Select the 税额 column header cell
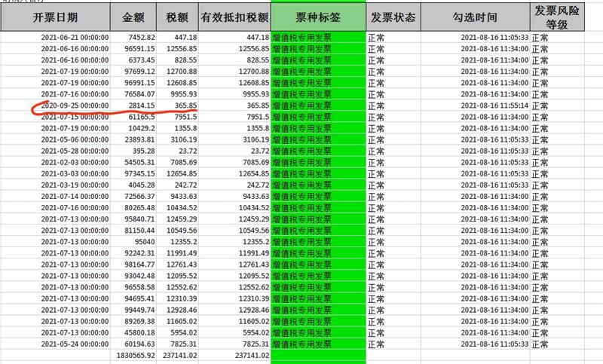The width and height of the screenshot is (603, 364). click(x=177, y=17)
